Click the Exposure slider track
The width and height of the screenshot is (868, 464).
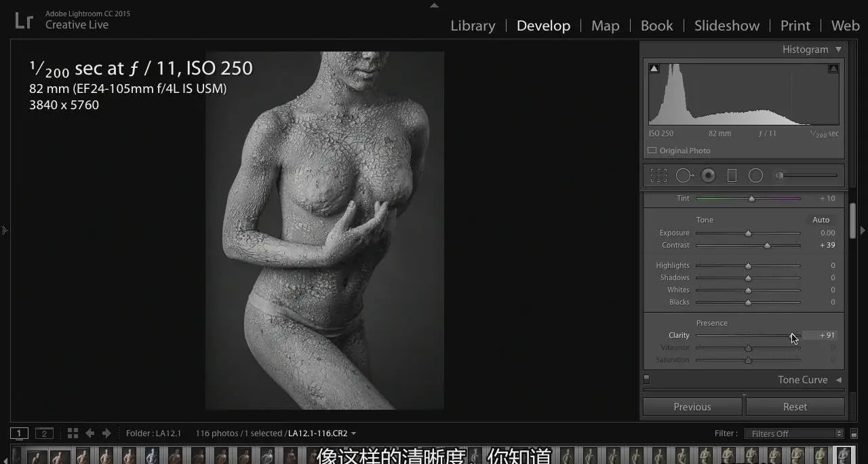[x=748, y=233]
